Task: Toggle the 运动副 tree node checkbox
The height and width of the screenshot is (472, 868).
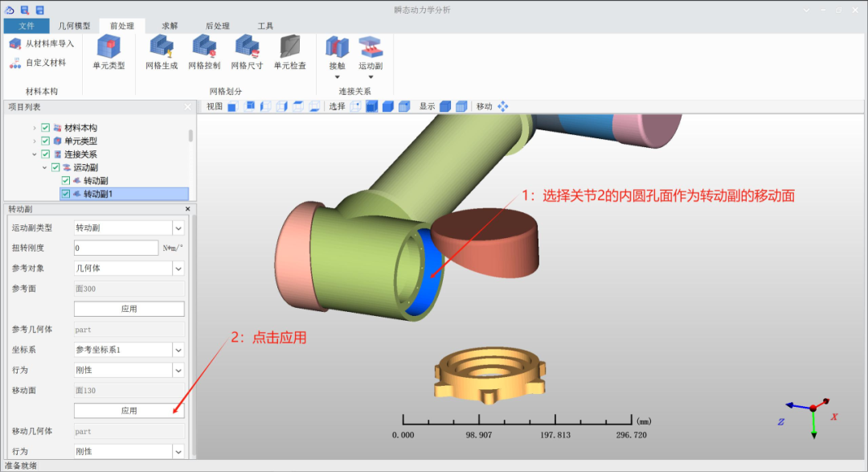Action: click(55, 167)
